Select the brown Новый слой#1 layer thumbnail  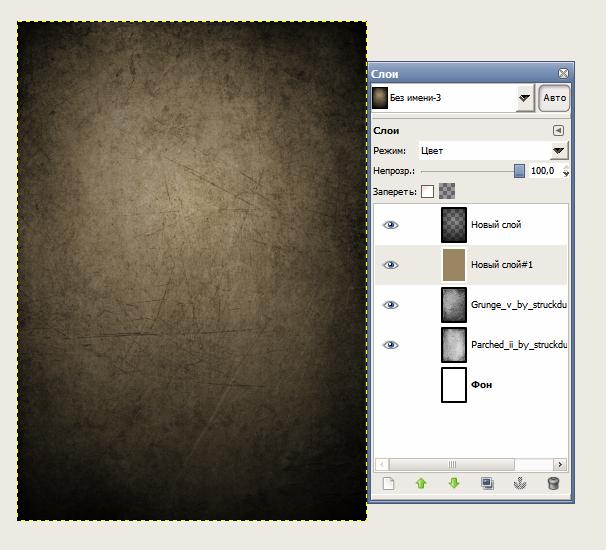pyautogui.click(x=454, y=265)
